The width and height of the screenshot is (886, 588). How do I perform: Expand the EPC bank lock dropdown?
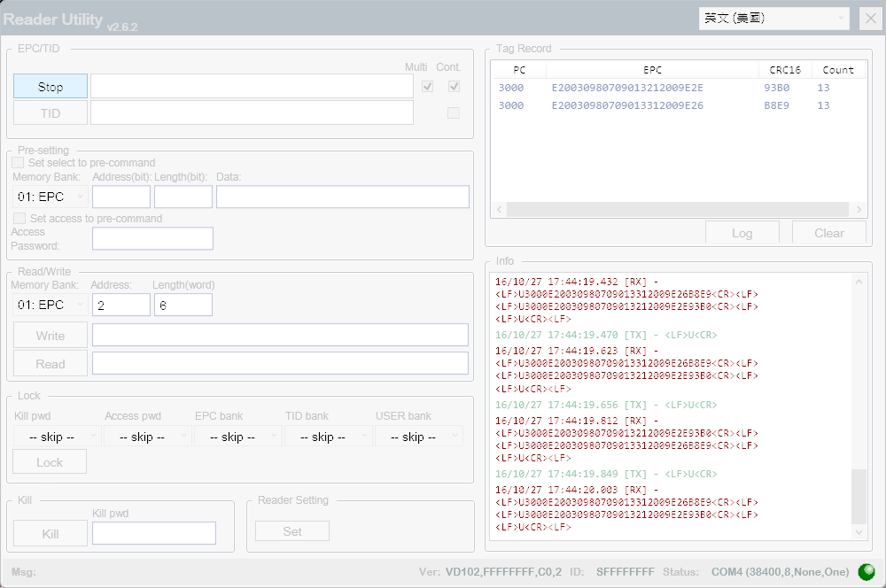237,437
